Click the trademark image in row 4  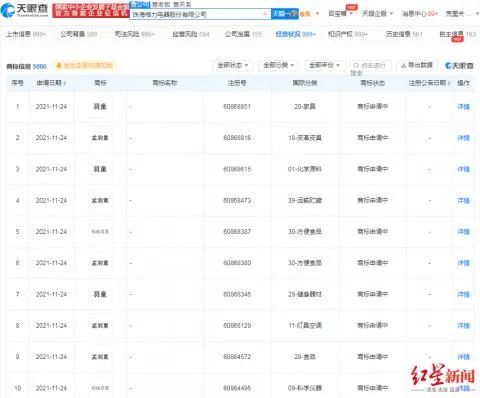pos(100,201)
